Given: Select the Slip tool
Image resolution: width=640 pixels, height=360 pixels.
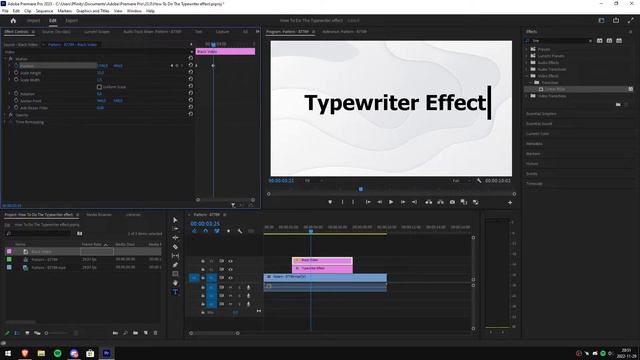Looking at the screenshot, I should pos(176,256).
